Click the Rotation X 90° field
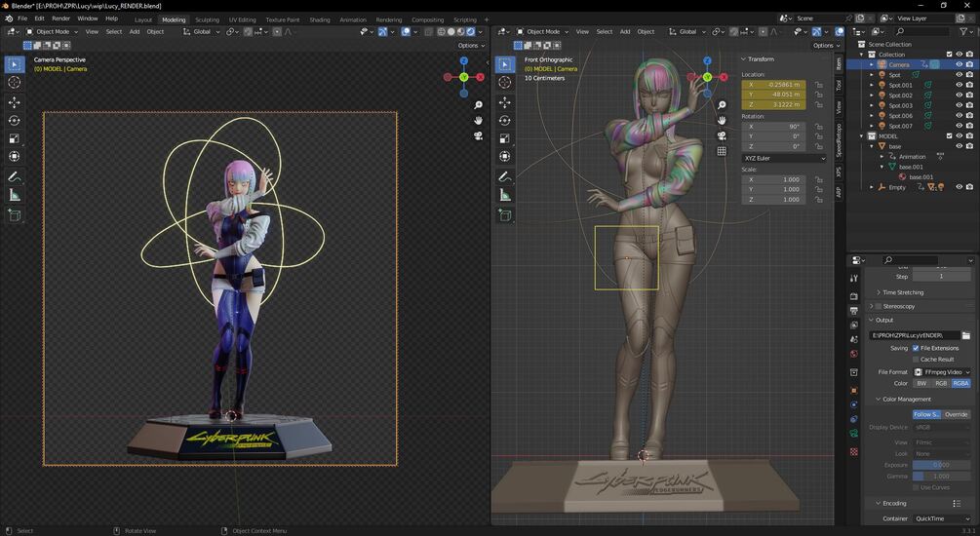Screen dimensions: 980x536 point(773,126)
